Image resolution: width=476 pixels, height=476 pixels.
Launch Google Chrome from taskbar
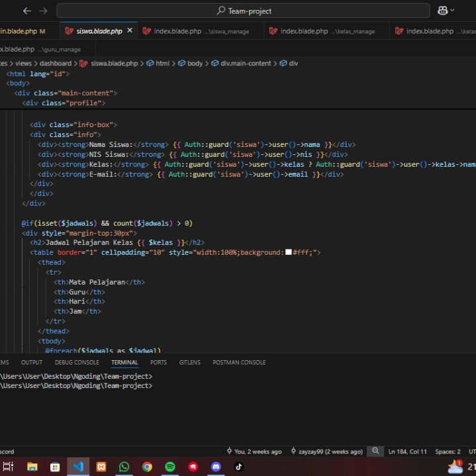[147, 467]
